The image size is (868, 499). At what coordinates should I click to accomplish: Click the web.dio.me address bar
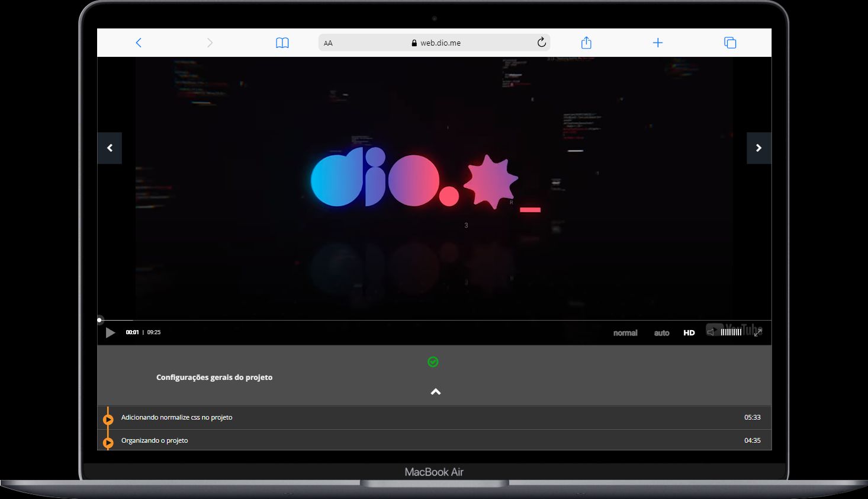pos(434,43)
